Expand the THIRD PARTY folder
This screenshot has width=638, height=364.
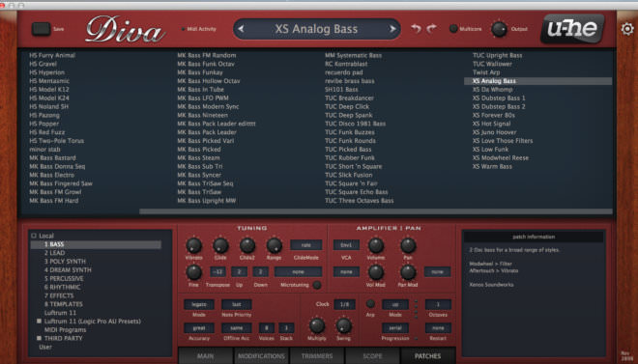[39, 338]
